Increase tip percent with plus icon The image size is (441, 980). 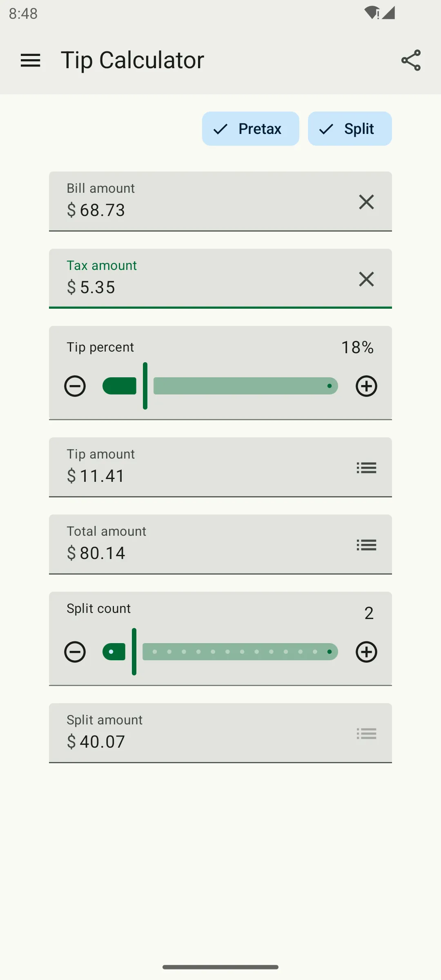pyautogui.click(x=366, y=386)
